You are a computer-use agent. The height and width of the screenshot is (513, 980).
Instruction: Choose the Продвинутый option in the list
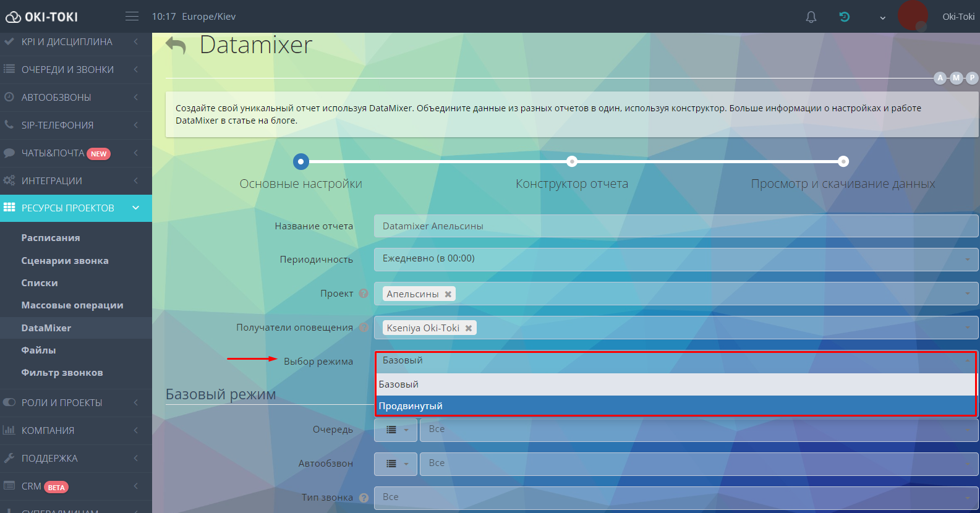coord(676,406)
